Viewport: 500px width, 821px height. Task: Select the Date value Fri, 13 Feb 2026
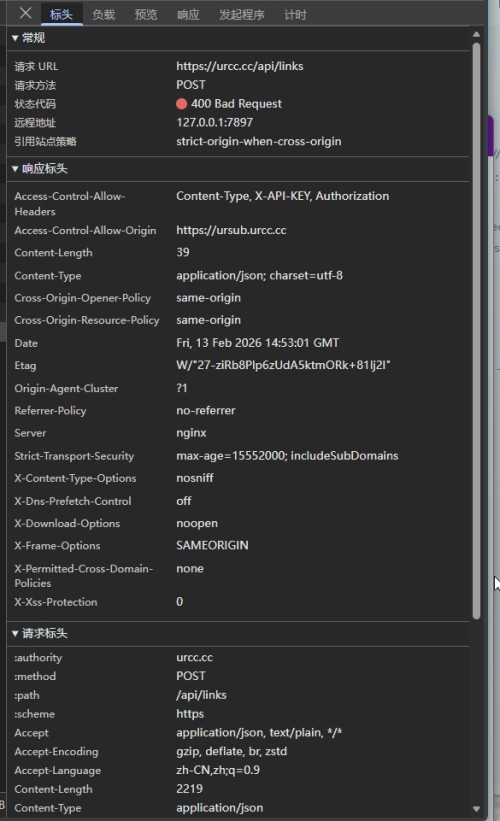click(x=258, y=343)
